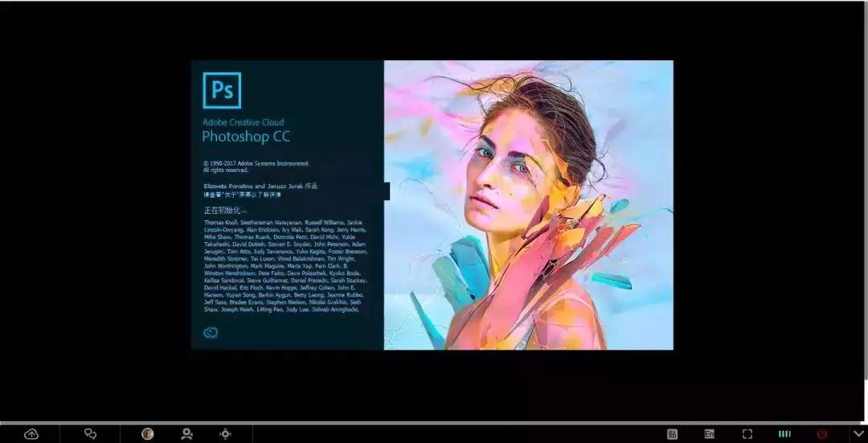Click the red power icon
Image resolution: width=868 pixels, height=443 pixels.
tap(822, 434)
